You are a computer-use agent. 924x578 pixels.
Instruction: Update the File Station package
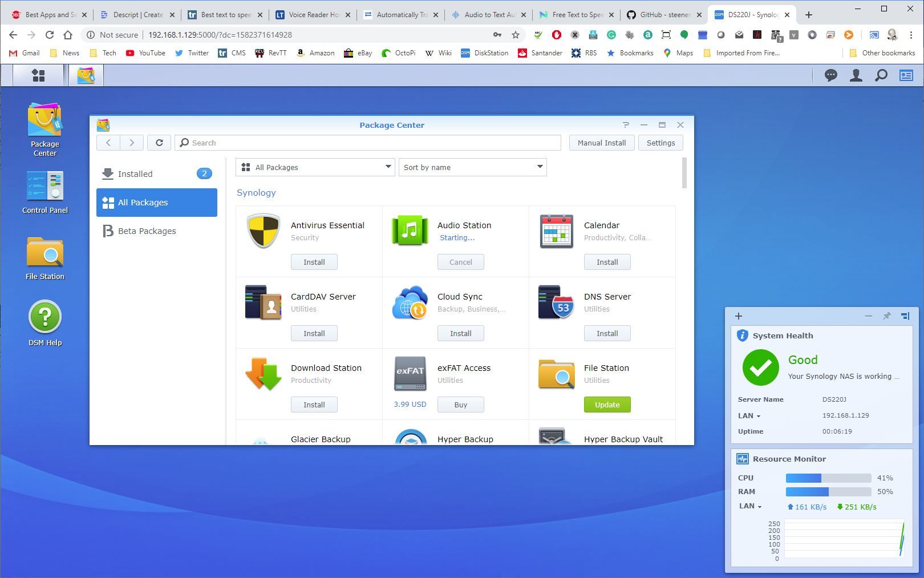coord(607,404)
